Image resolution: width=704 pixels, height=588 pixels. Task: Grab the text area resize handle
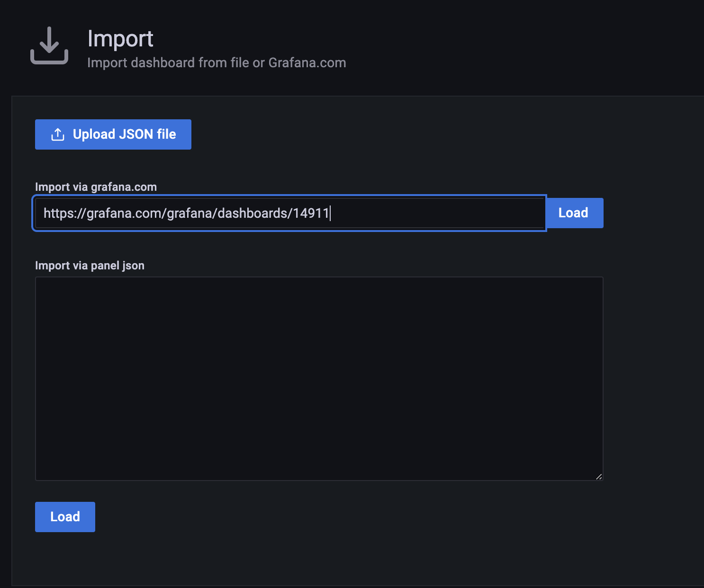click(599, 476)
